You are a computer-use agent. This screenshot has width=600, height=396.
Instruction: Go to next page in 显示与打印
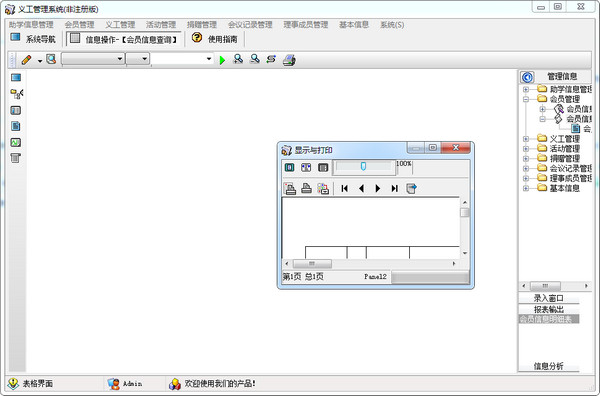pos(378,188)
